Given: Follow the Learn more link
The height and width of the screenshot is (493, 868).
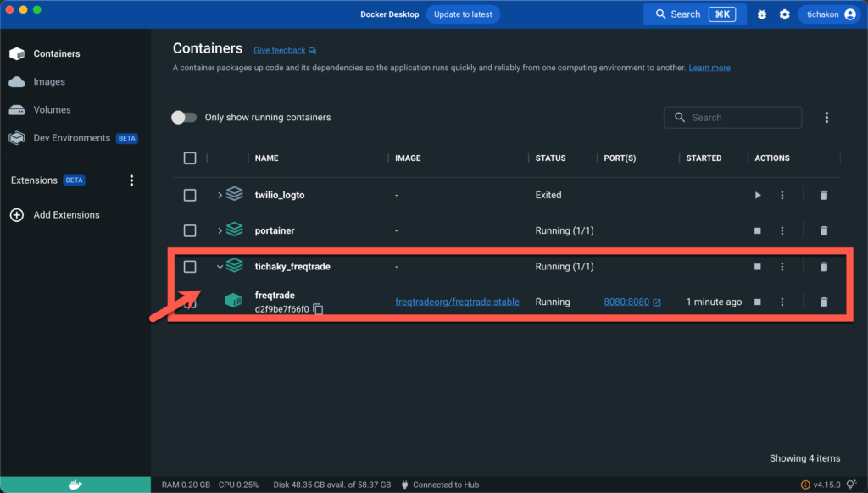Looking at the screenshot, I should click(709, 68).
